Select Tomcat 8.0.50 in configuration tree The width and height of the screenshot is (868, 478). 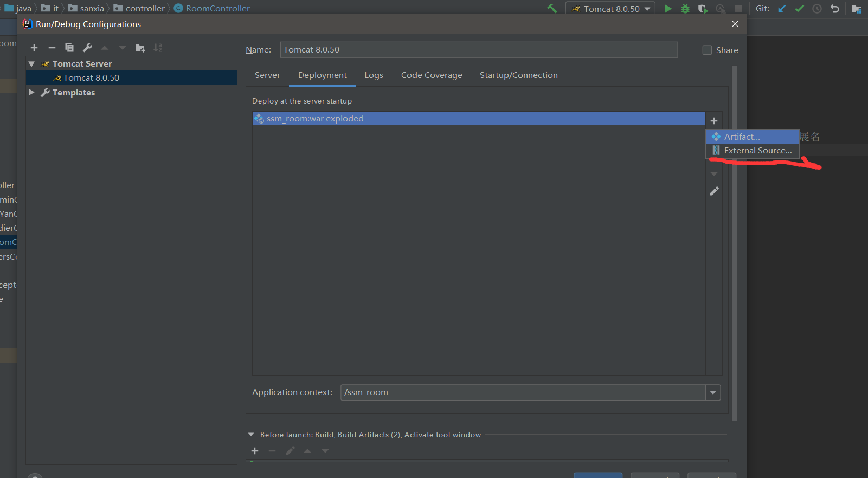(132, 78)
